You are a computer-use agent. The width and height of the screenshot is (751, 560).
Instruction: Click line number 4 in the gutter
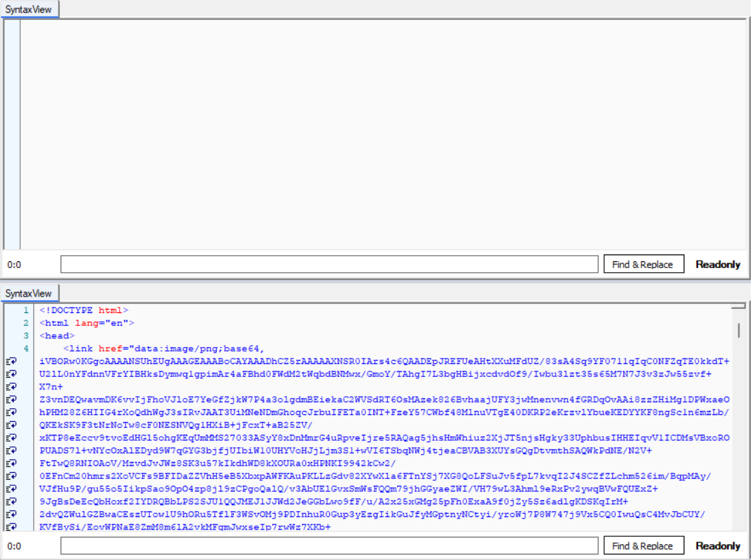26,349
